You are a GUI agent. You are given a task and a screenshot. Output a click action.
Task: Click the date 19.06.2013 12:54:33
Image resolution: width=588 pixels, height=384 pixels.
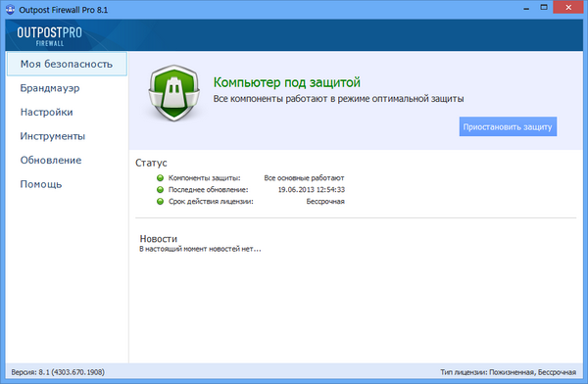click(x=312, y=189)
